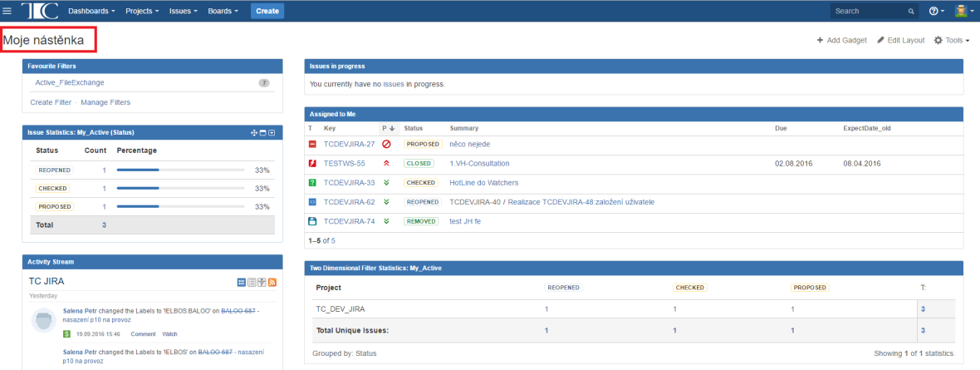
Task: Click the Create Filter link
Action: point(51,102)
